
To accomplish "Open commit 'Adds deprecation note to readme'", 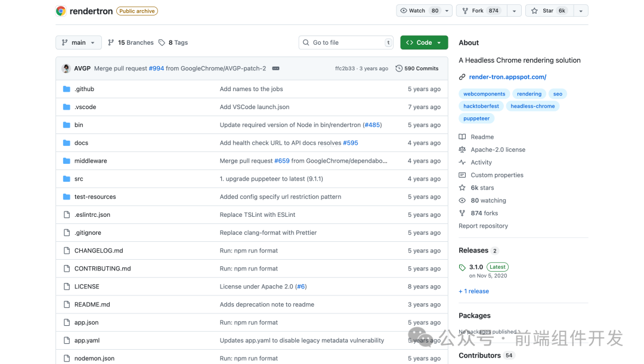I will click(267, 304).
